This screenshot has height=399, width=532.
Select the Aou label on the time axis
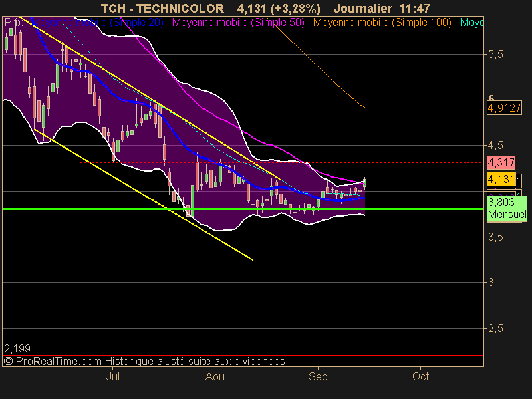[x=215, y=376]
